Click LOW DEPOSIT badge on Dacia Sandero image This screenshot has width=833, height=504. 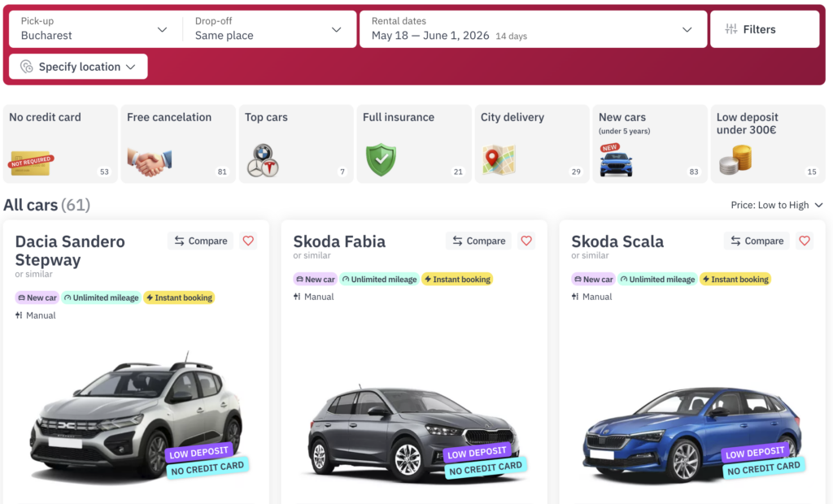click(198, 452)
